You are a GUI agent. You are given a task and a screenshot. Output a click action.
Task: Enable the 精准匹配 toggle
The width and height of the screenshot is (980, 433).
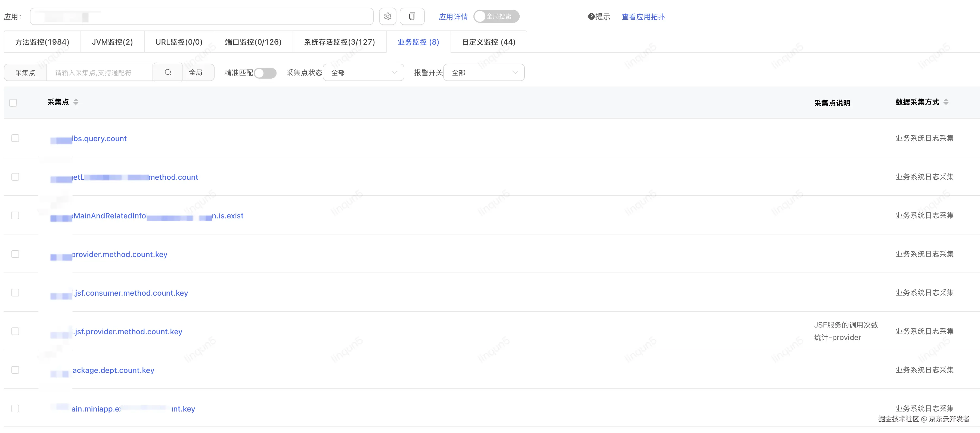pos(265,73)
